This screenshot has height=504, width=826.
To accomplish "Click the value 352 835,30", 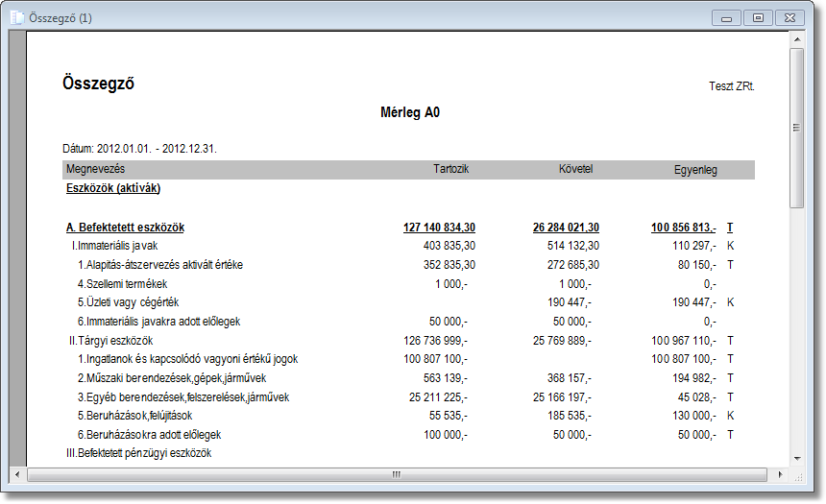I will [449, 265].
